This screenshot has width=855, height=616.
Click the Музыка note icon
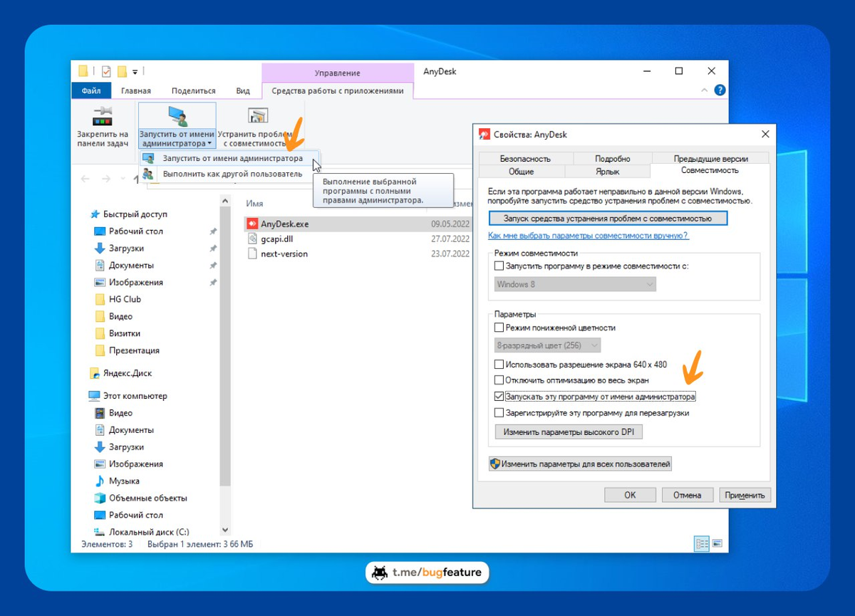100,481
